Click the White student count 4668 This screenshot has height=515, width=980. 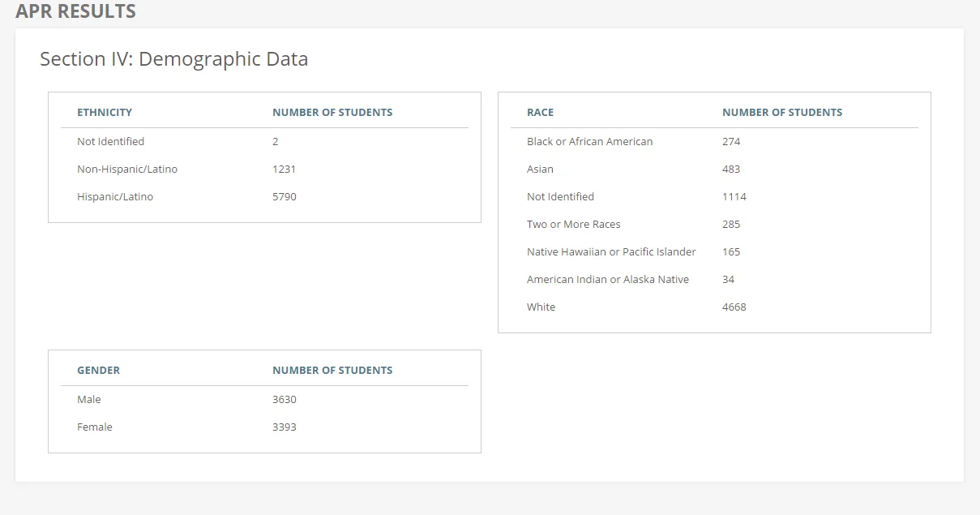coord(734,307)
